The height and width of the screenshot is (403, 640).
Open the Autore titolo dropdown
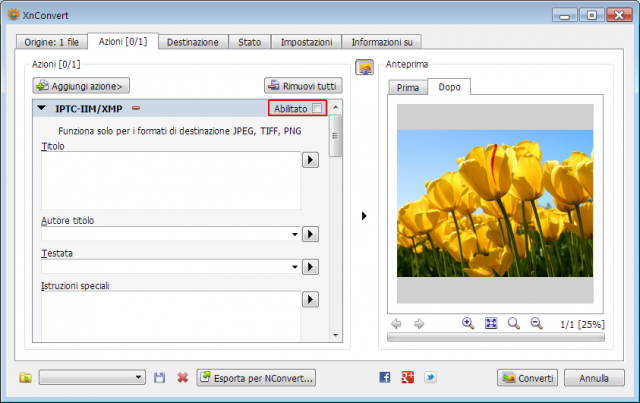tap(295, 234)
